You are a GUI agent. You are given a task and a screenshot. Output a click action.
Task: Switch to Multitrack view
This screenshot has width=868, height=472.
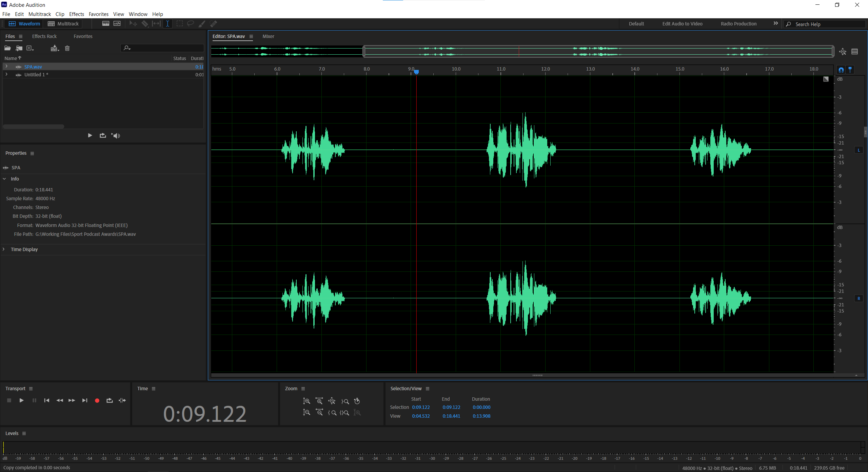click(63, 24)
